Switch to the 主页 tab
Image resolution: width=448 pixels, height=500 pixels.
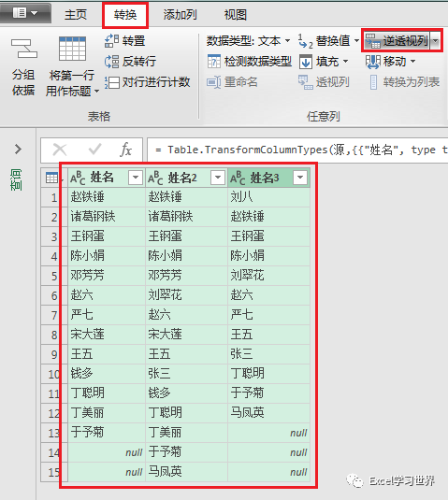pyautogui.click(x=76, y=15)
